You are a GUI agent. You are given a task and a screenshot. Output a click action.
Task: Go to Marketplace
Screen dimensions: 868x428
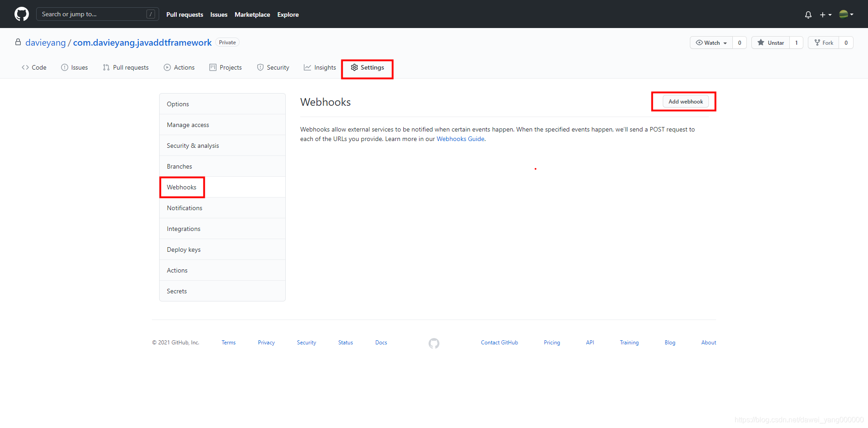pos(252,14)
